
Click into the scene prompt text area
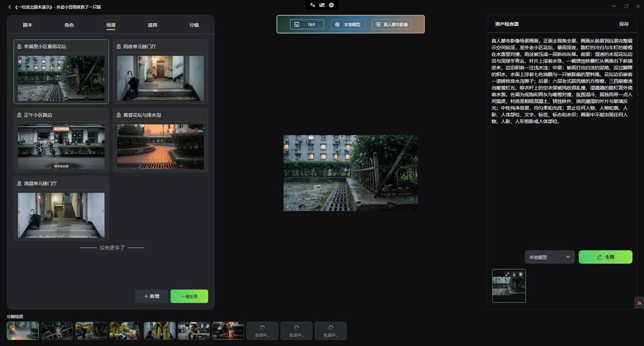(x=561, y=81)
